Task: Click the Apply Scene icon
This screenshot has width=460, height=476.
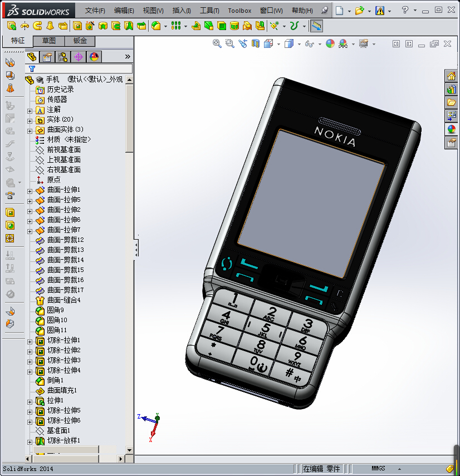Action: tap(343, 43)
